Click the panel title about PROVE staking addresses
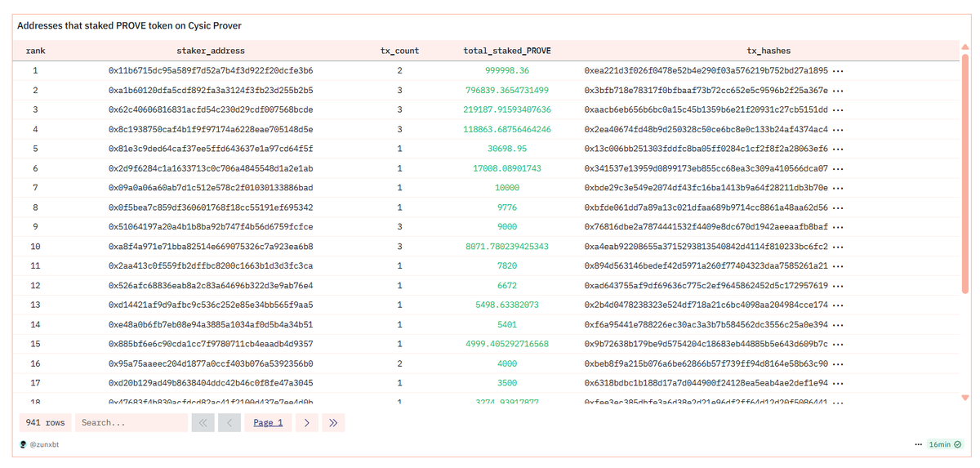Image resolution: width=980 pixels, height=468 pixels. pyautogui.click(x=129, y=26)
